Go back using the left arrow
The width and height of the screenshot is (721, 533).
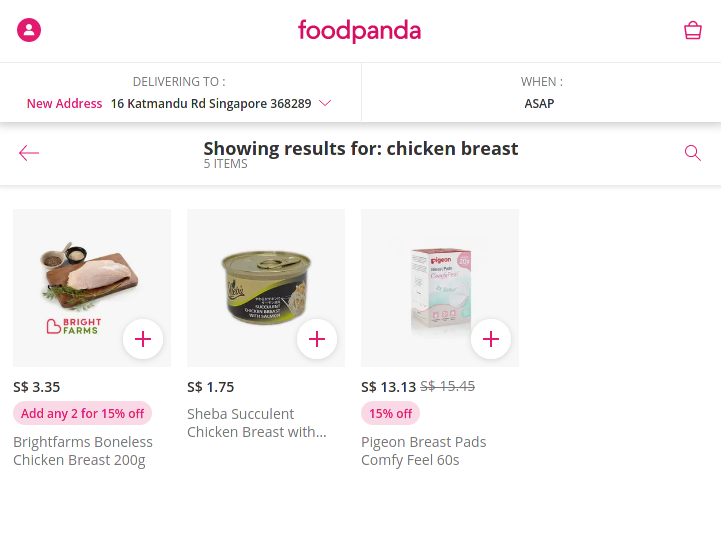(29, 153)
